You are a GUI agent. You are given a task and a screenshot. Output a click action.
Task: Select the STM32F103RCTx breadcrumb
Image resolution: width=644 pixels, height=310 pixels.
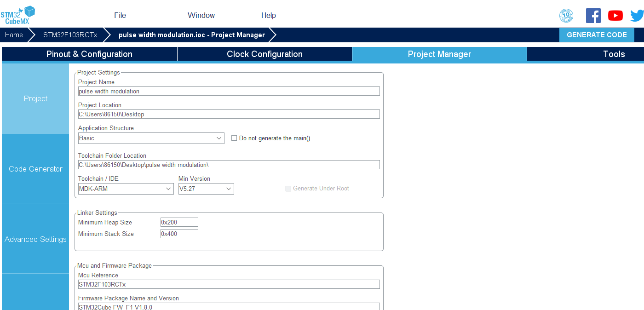pos(70,35)
